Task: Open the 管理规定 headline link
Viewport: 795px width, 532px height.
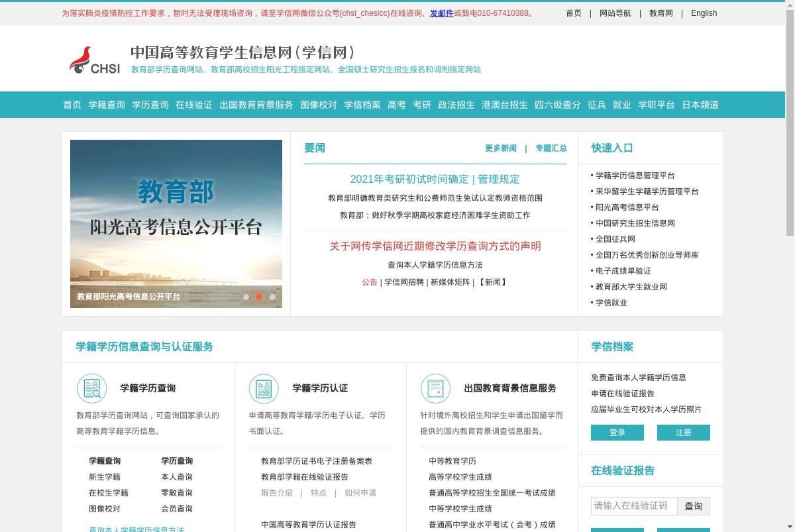Action: tap(499, 179)
